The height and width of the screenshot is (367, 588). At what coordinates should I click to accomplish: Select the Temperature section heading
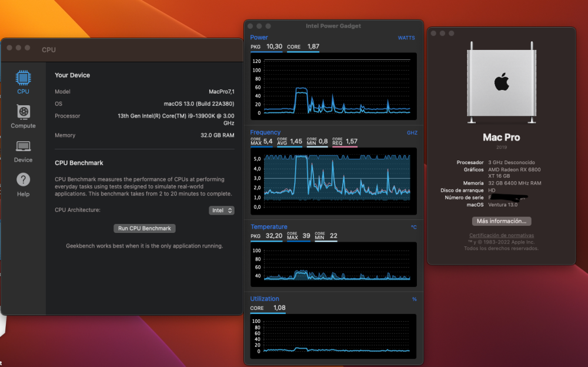(x=269, y=226)
